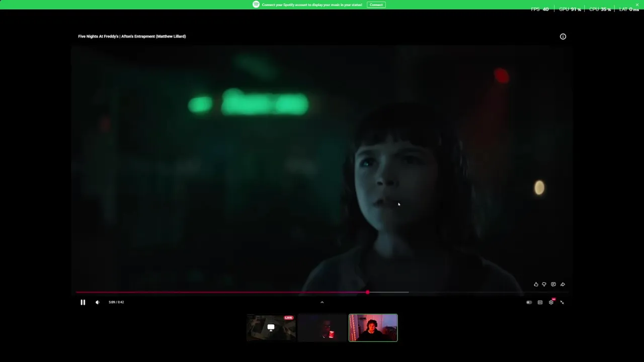644x362 pixels.
Task: Select the LIVE screen share thumbnail
Action: click(271, 328)
